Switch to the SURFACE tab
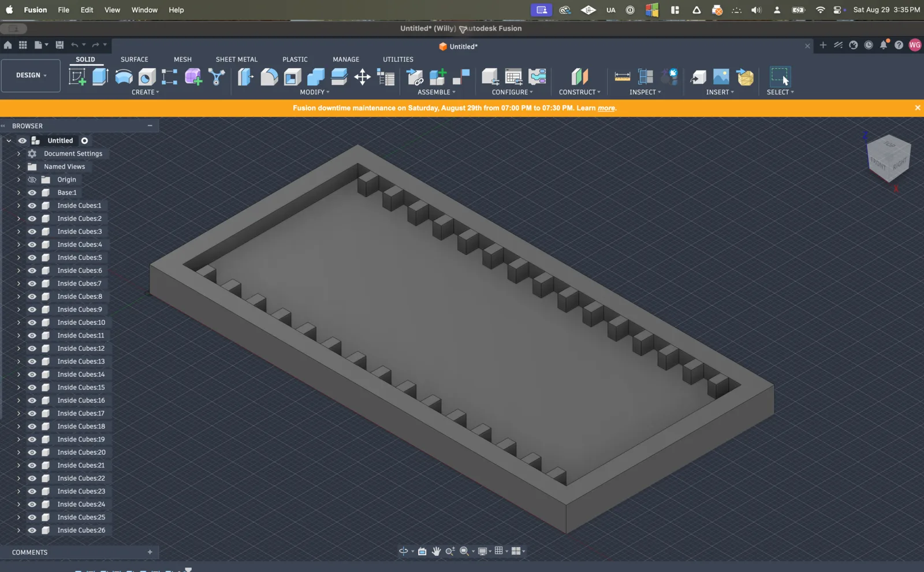 tap(135, 60)
